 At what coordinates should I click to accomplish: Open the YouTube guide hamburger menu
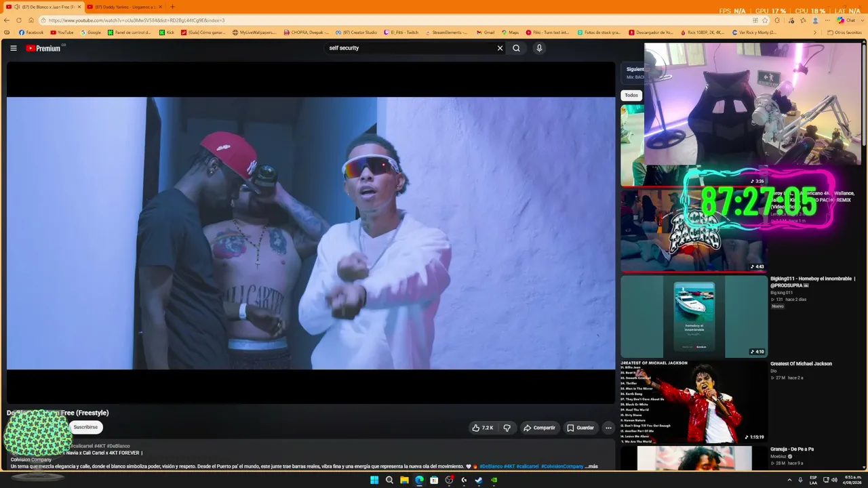click(14, 48)
